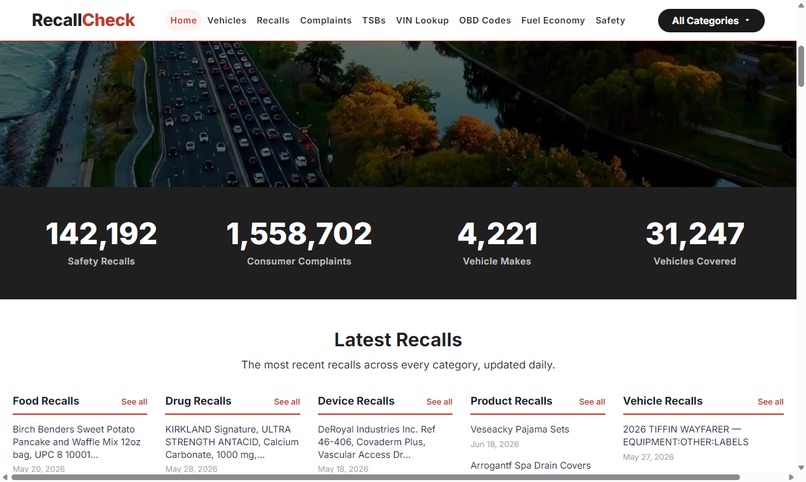Click See all for Drug Recalls
Screen dimensions: 806x482
tap(287, 402)
